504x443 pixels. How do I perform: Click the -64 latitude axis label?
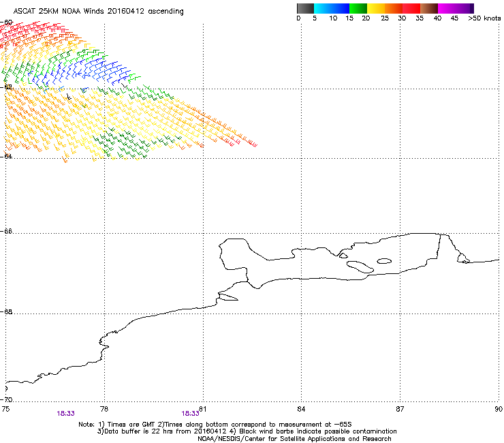pos(6,157)
